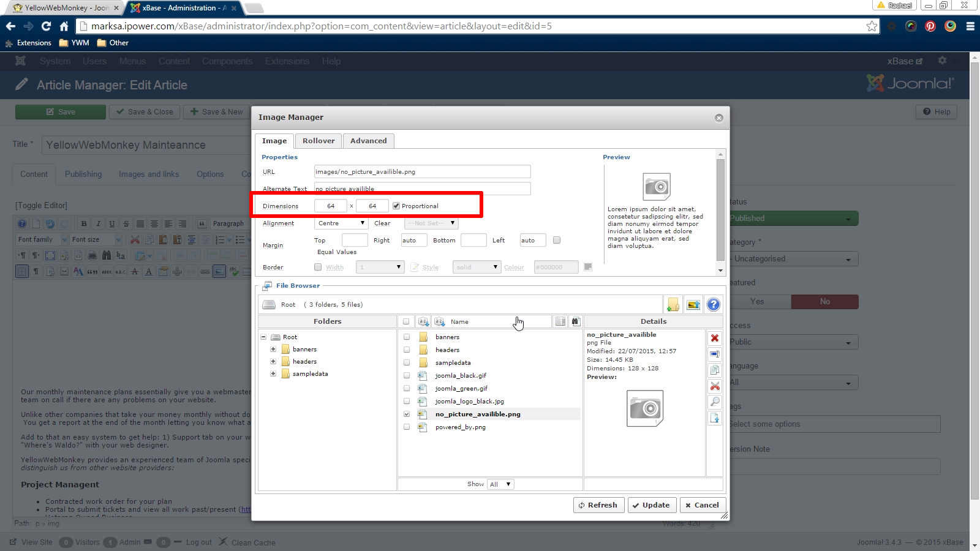Switch to the Rollover tab
980x551 pixels.
click(x=318, y=141)
